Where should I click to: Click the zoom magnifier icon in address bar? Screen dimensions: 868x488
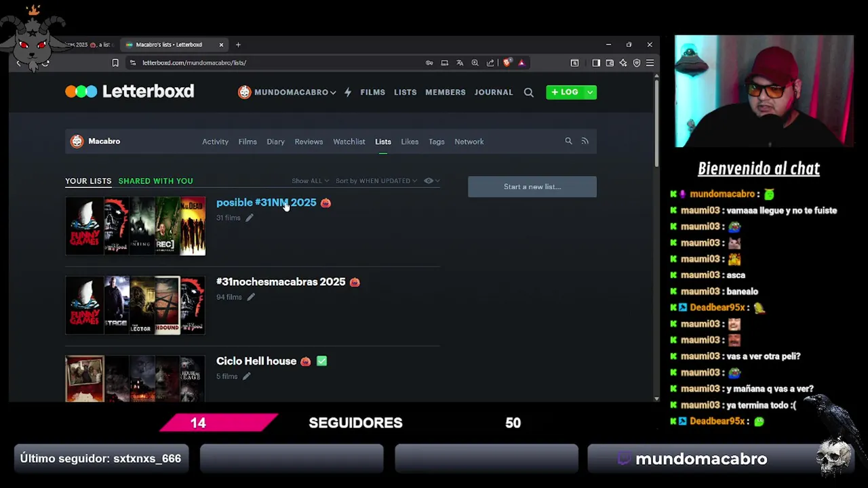click(475, 62)
